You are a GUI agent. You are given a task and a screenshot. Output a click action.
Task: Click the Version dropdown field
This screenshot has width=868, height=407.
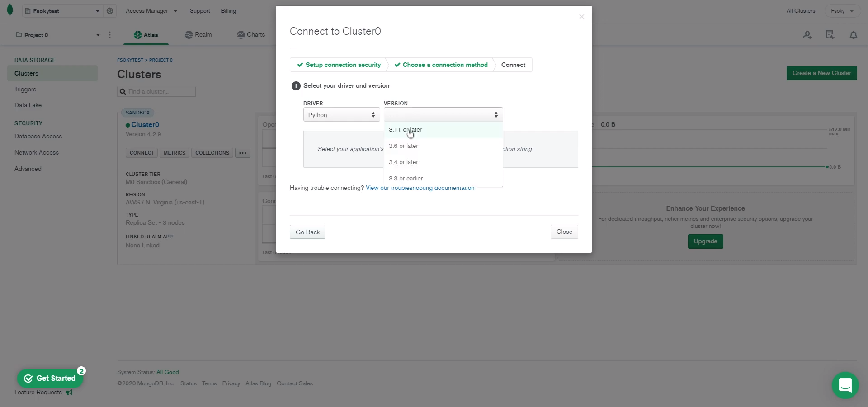click(x=443, y=115)
